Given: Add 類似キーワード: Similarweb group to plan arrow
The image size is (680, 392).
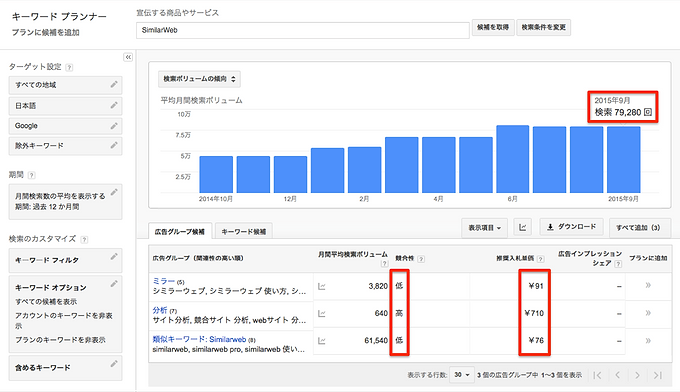Looking at the screenshot, I should click(x=648, y=340).
